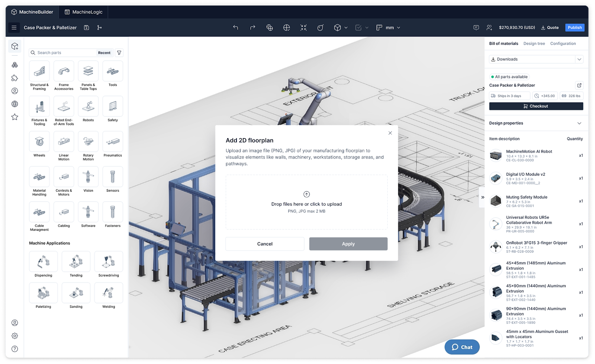The image size is (595, 364).
Task: Click the file upload drop zone
Action: click(306, 202)
